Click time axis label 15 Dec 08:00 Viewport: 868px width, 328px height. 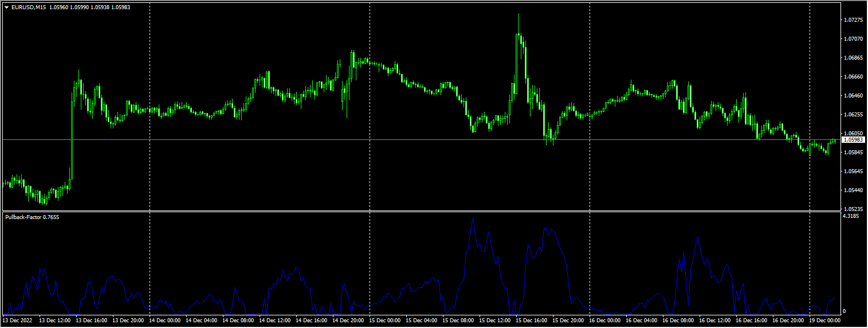(x=459, y=321)
